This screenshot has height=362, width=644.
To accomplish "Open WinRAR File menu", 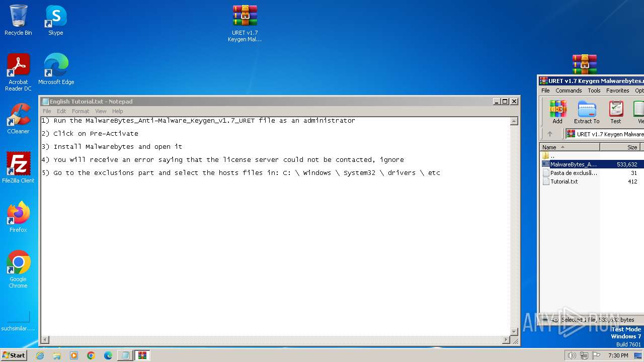I will pos(545,90).
